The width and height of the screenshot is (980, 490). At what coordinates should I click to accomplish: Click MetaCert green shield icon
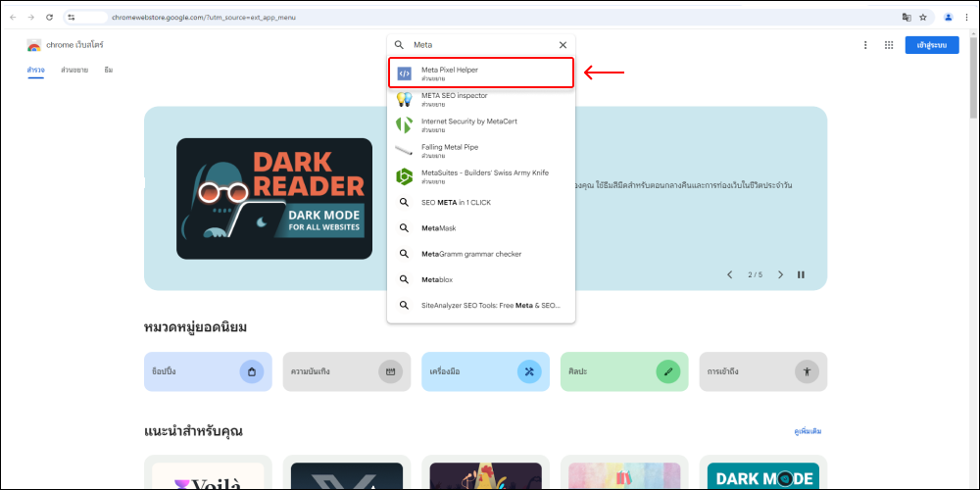405,125
